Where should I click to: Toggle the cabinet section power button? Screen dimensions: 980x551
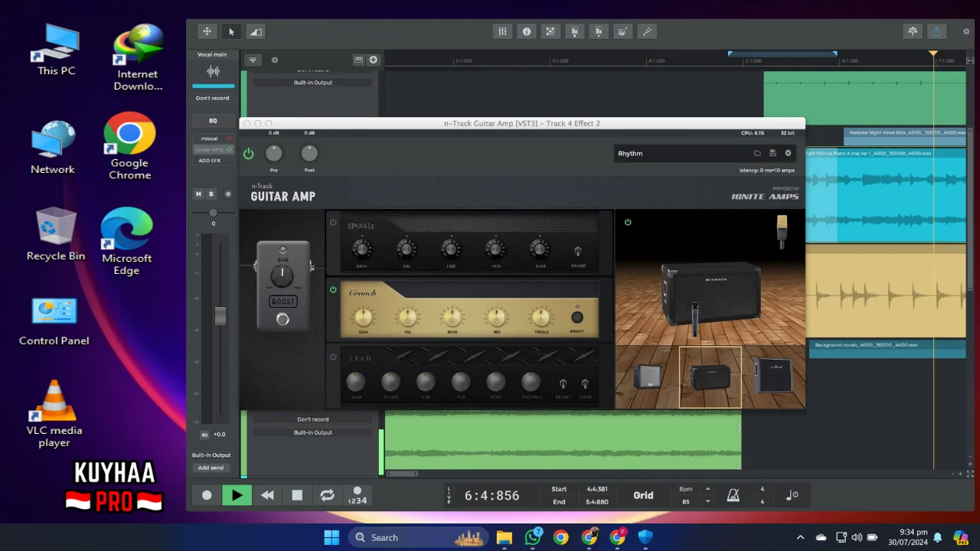628,223
